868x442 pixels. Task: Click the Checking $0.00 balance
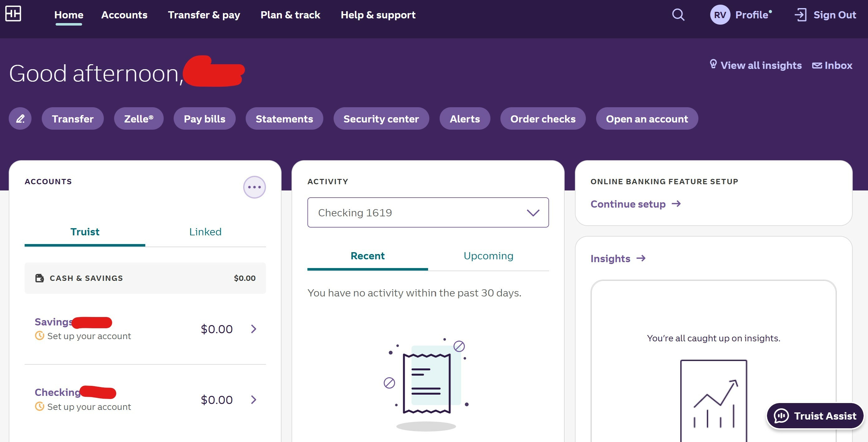pyautogui.click(x=217, y=400)
